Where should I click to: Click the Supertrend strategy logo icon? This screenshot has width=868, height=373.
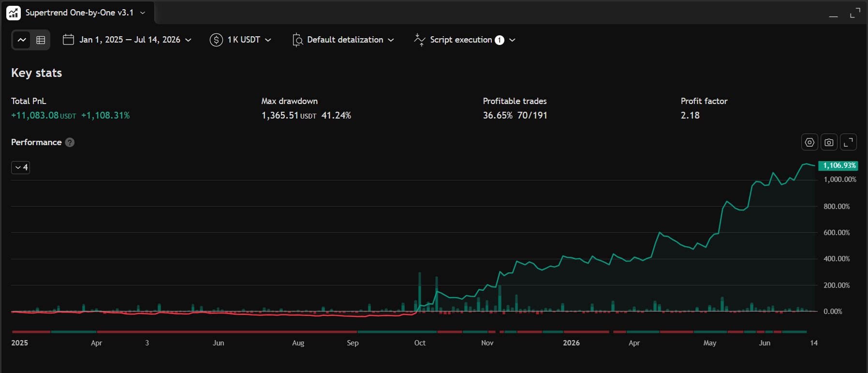[14, 13]
